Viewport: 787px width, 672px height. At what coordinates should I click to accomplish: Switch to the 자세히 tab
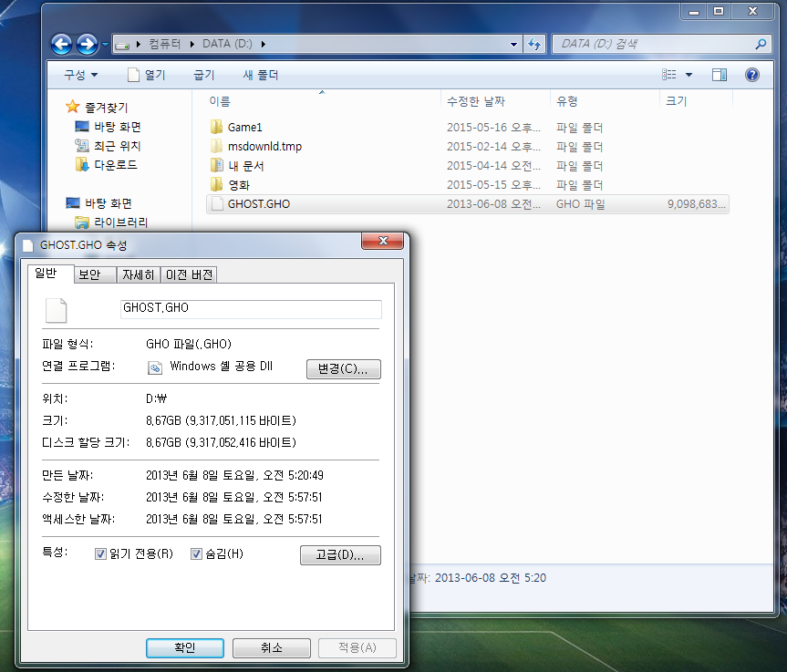139,274
